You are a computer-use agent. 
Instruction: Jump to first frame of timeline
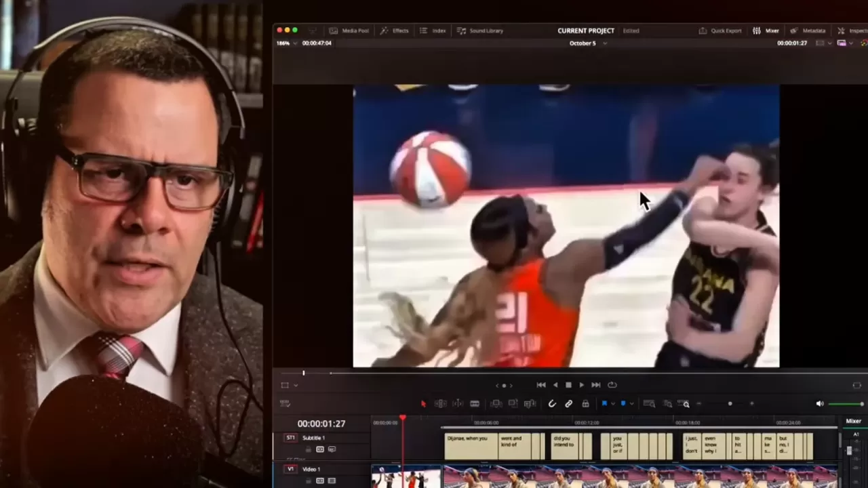(x=541, y=385)
